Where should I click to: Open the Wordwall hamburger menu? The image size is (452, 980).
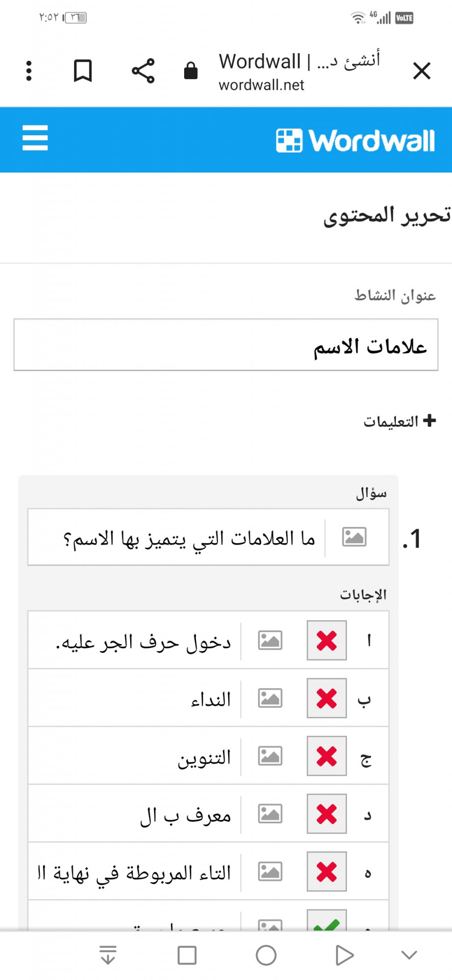(x=35, y=138)
